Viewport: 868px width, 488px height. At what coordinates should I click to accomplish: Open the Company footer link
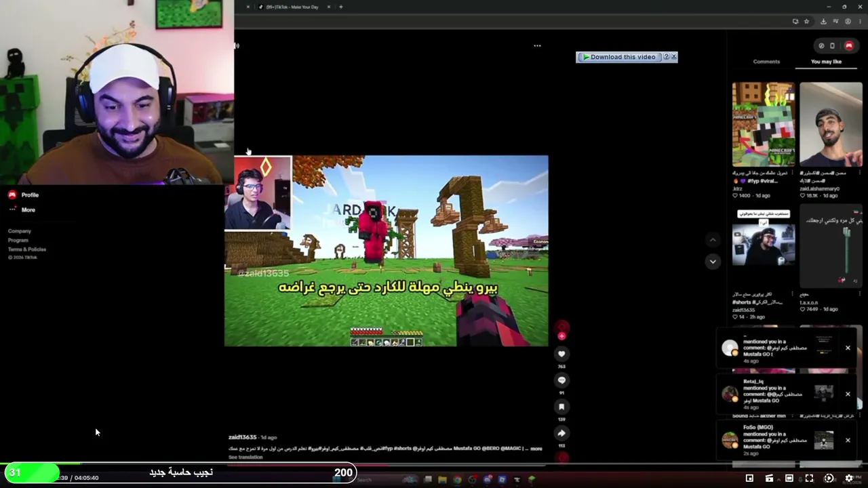20,231
